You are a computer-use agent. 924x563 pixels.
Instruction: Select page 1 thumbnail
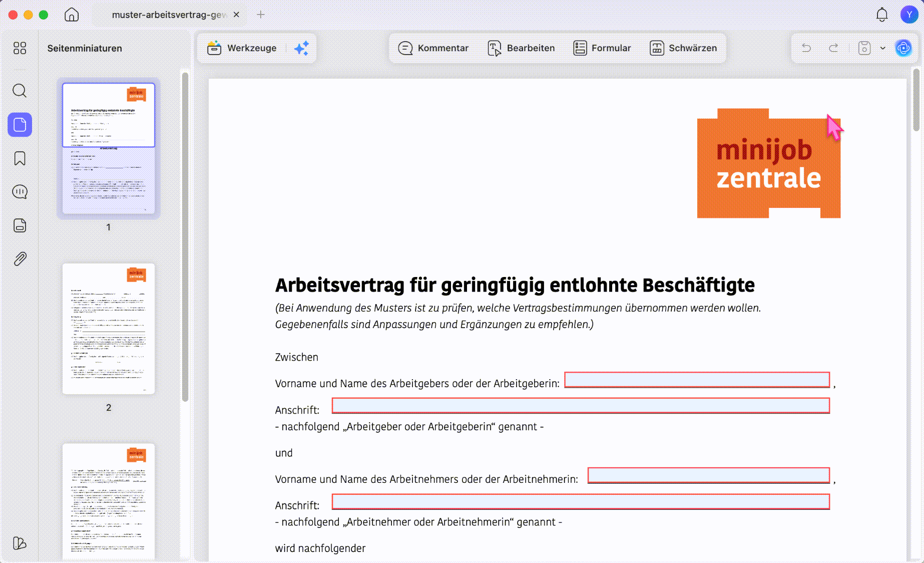tap(109, 148)
